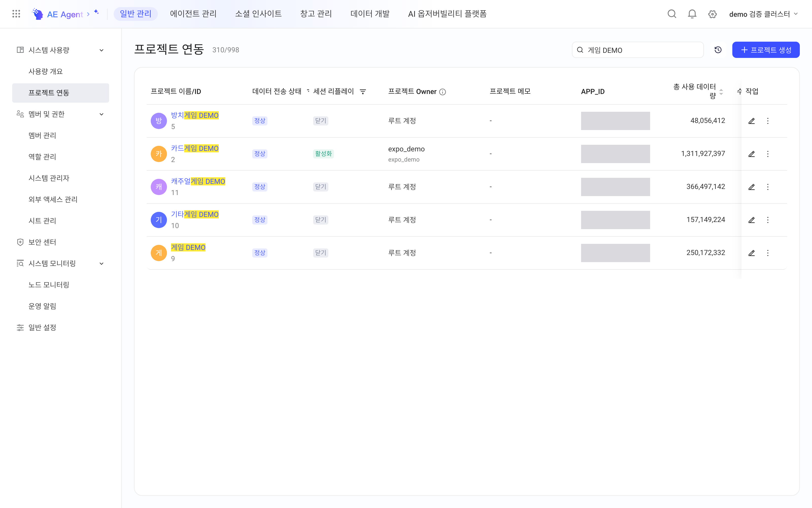Collapse the 시스템 사용량 section
Image resolution: width=812 pixels, height=508 pixels.
click(x=101, y=50)
